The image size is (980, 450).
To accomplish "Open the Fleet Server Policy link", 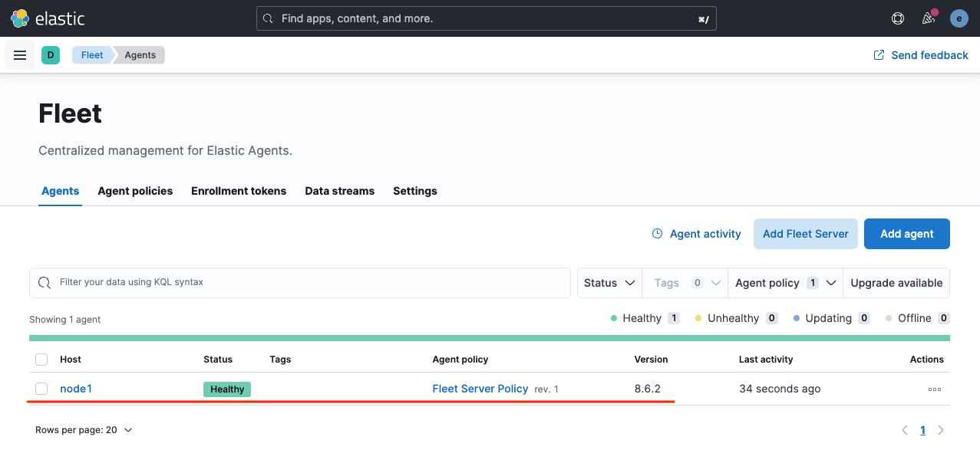I will pyautogui.click(x=480, y=389).
